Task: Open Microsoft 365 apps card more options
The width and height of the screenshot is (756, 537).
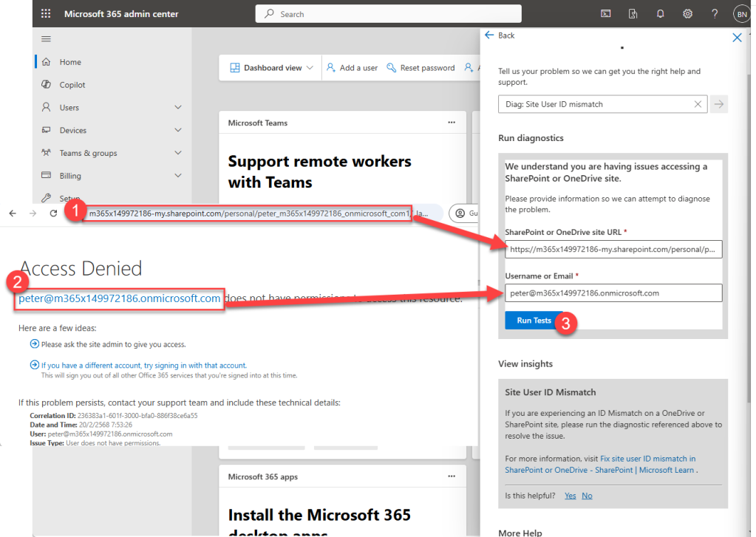Action: pyautogui.click(x=452, y=476)
